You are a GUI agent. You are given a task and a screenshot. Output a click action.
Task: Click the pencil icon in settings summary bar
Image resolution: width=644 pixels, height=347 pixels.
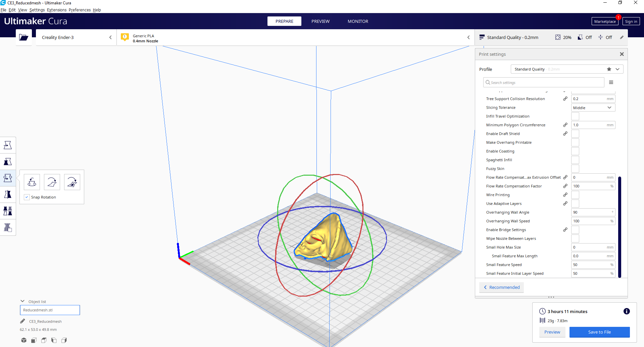click(x=622, y=37)
